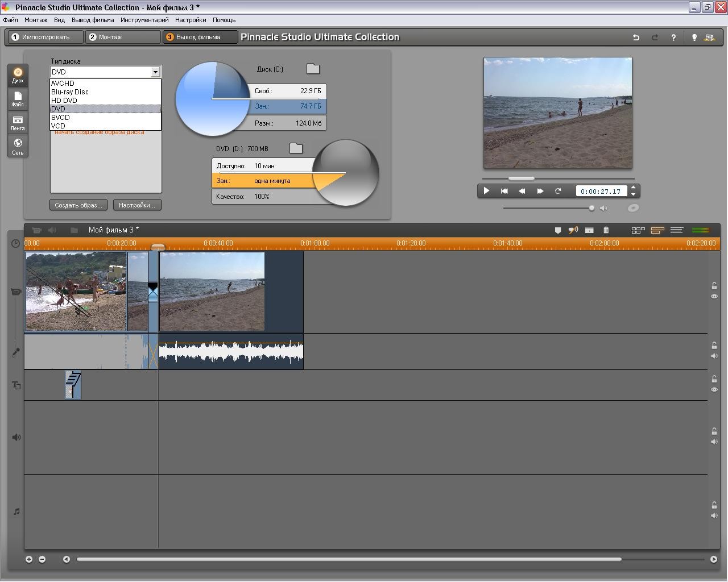Open the Вывод фильма menu
Image resolution: width=728 pixels, height=582 pixels.
(93, 20)
